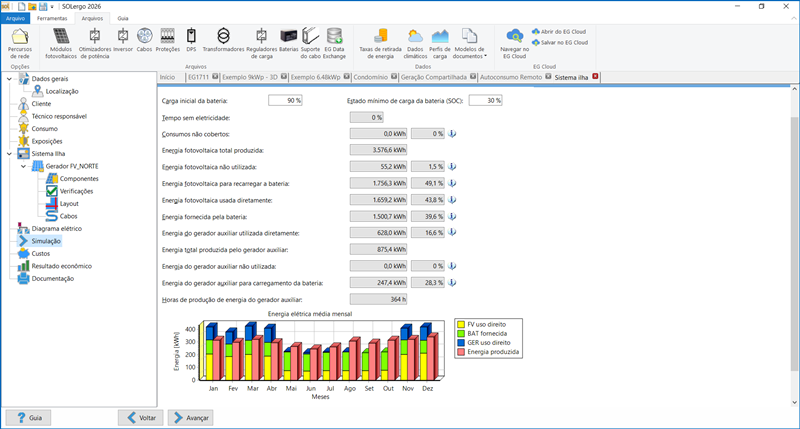Image resolution: width=800 pixels, height=429 pixels.
Task: Collapse the Sistema ilha tree node
Action: [10, 153]
